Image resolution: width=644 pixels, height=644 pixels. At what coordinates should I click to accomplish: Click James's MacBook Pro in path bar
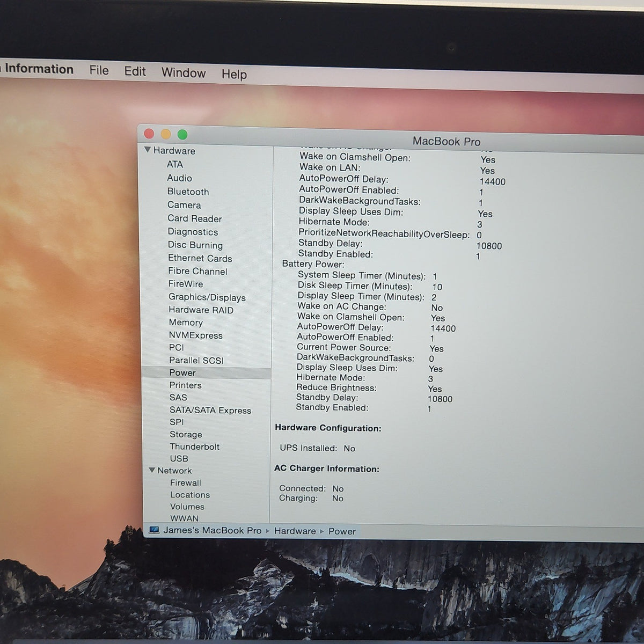click(x=213, y=530)
